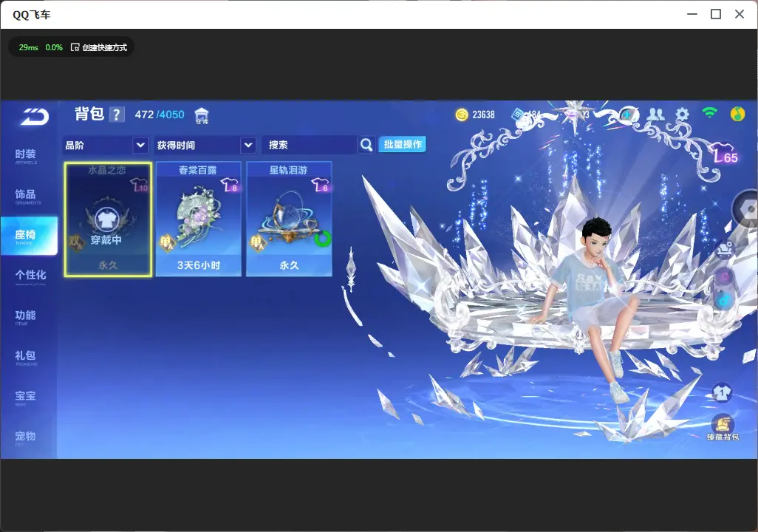Viewport: 758px width, 532px height.
Task: Click the level 8 badge on 春棠百露
Action: [229, 185]
